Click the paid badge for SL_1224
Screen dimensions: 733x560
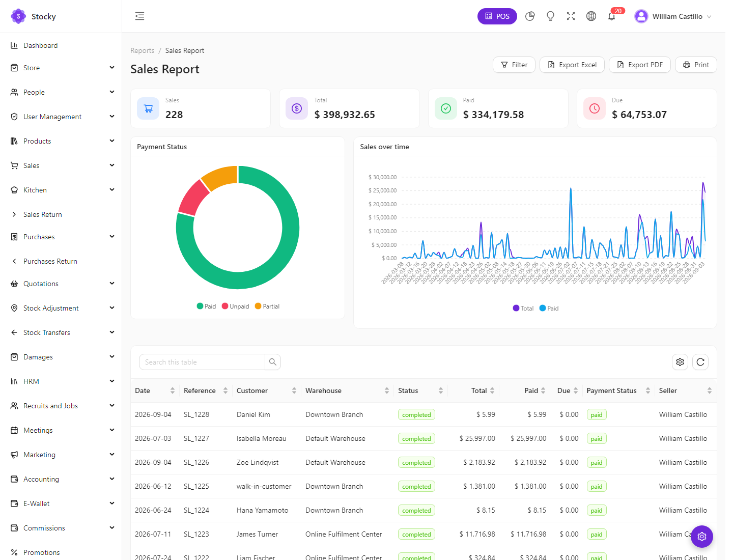click(x=597, y=511)
